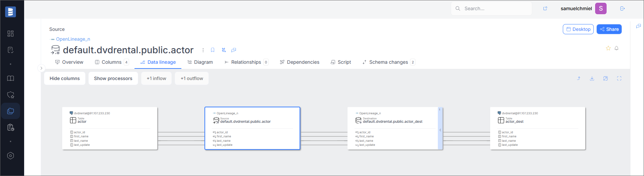Click last_update column in source actor node
This screenshot has width=644, height=176.
pyautogui.click(x=225, y=145)
